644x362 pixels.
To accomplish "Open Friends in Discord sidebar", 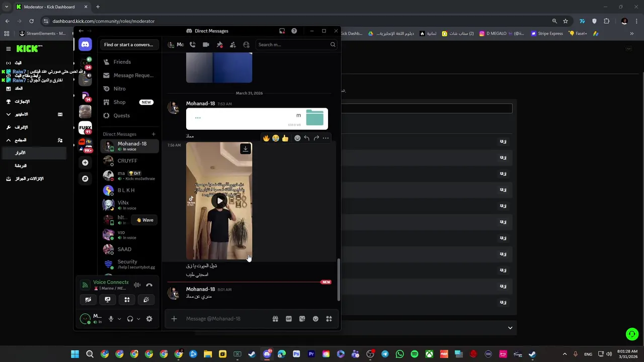I will [x=130, y=62].
